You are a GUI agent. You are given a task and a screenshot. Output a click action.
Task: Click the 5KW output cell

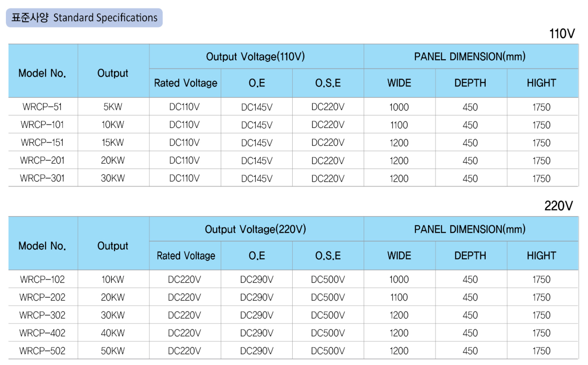113,107
